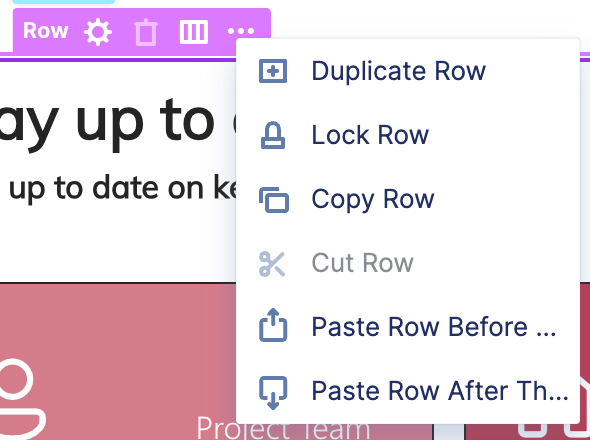The image size is (590, 440).
Task: Click the disabled Cut Row entry
Action: pos(408,263)
